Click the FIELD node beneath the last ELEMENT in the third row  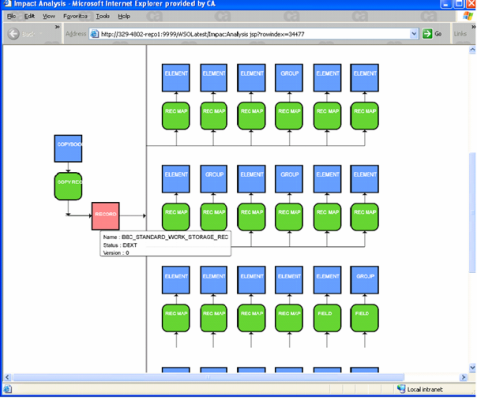(327, 318)
